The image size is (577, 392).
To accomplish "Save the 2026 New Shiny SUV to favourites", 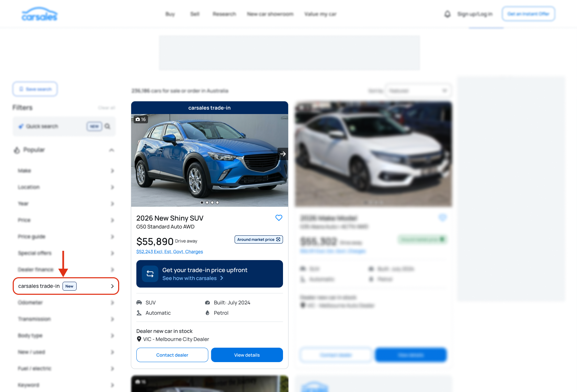I will click(x=279, y=218).
